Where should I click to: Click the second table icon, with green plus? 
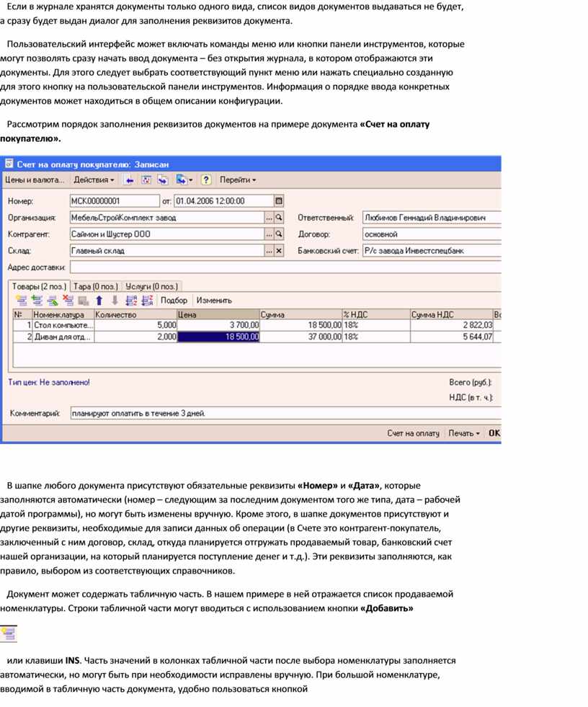(37, 301)
